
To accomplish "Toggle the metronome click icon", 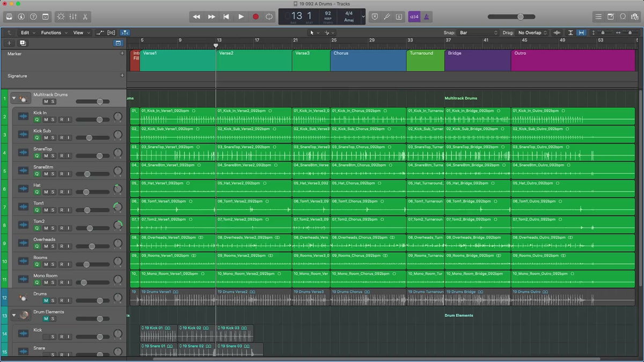I will [427, 17].
